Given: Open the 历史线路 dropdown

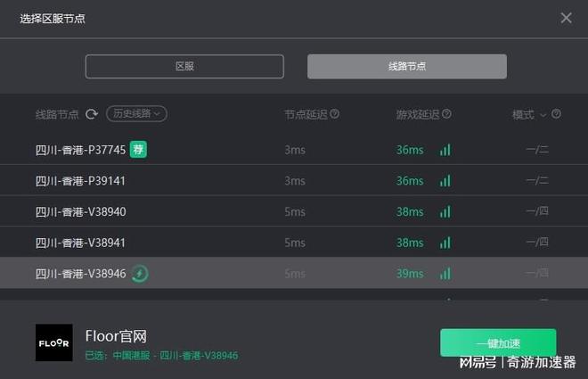Looking at the screenshot, I should click(x=137, y=114).
